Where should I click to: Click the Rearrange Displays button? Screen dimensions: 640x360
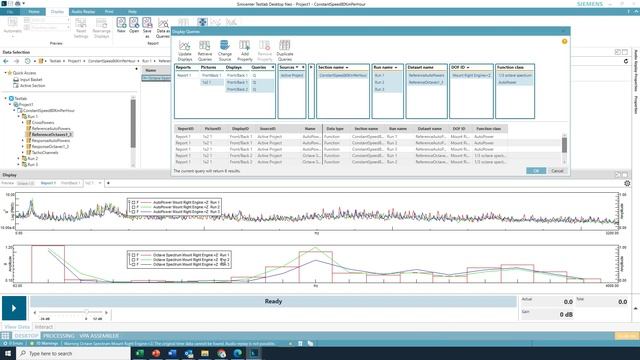pos(101,28)
